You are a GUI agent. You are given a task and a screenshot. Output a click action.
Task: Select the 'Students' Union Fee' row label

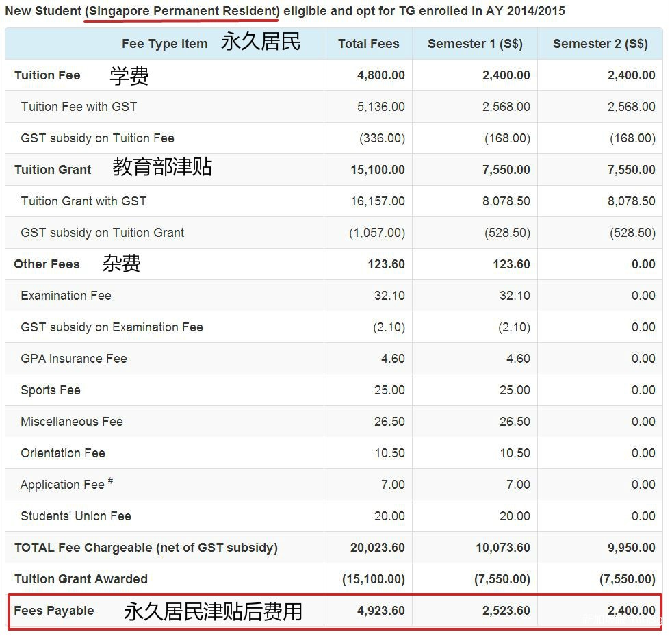pos(76,516)
